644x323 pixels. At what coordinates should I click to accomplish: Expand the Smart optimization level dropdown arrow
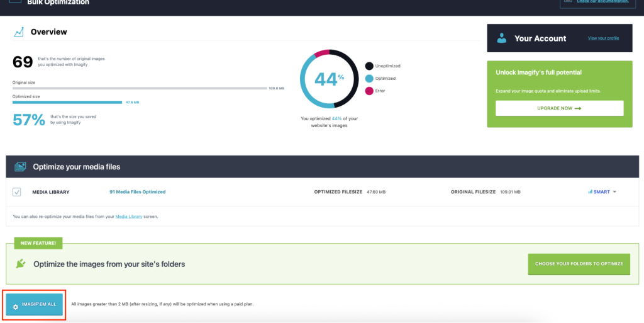614,192
